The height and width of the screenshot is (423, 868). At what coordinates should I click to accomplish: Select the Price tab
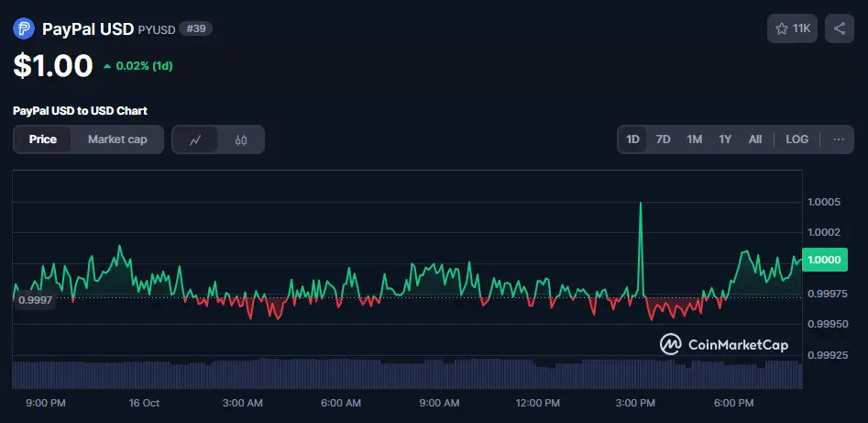click(x=42, y=139)
